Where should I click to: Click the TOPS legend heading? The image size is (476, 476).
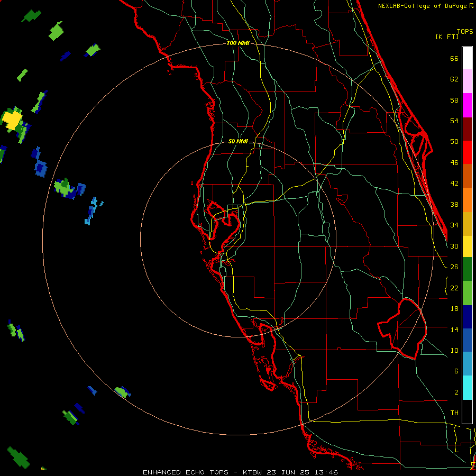pyautogui.click(x=465, y=31)
